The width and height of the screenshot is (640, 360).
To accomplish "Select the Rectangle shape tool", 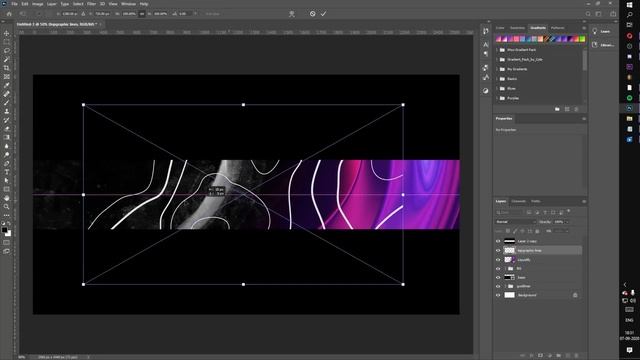I will 7,189.
